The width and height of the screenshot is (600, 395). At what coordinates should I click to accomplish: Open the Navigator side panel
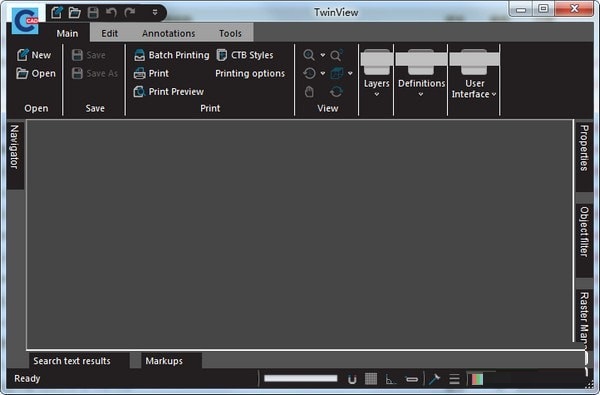tap(15, 147)
